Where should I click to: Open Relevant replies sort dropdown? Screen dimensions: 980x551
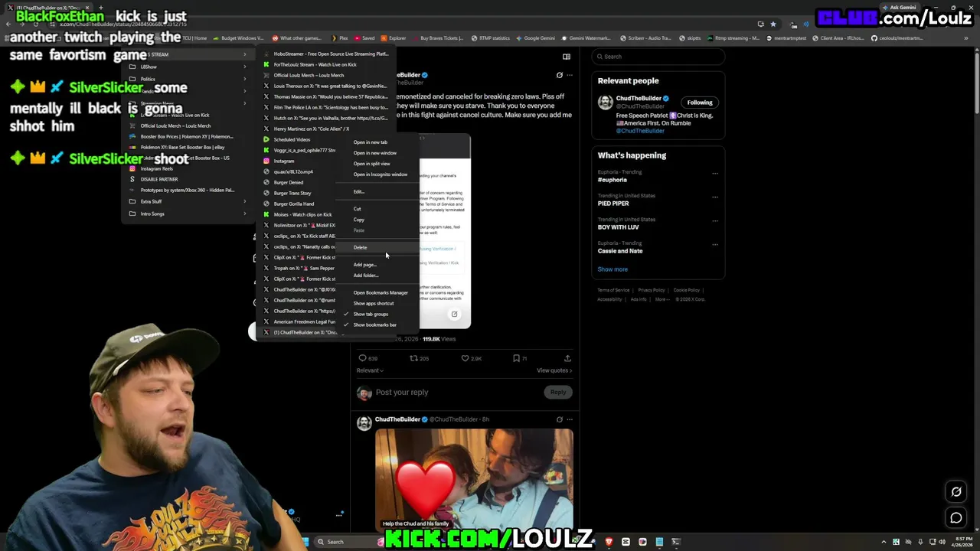click(371, 370)
